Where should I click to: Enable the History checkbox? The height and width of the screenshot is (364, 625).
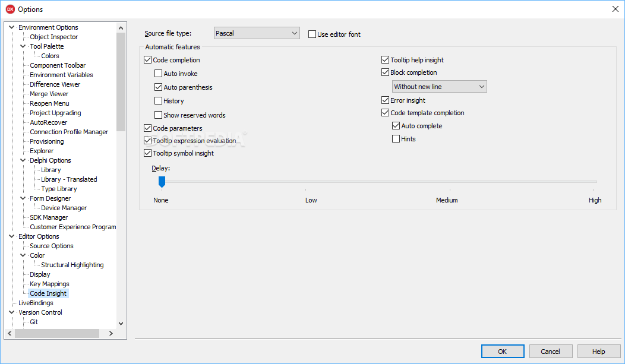coord(158,101)
